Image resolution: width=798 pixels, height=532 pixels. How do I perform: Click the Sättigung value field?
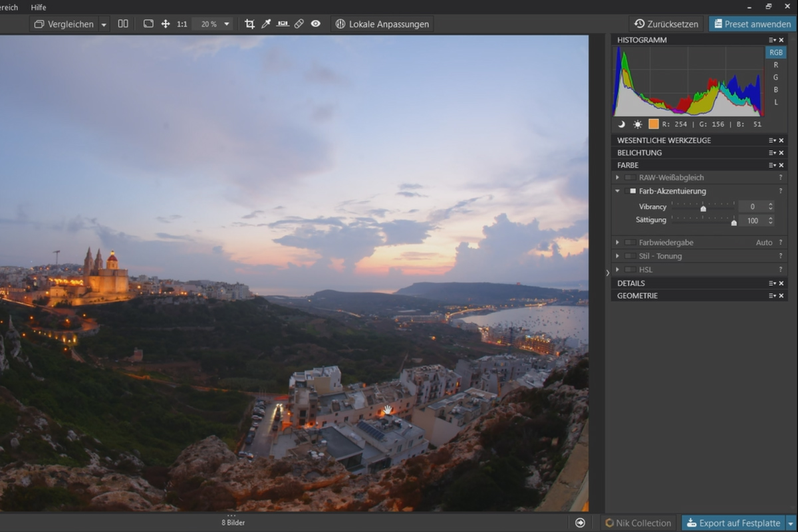(752, 221)
